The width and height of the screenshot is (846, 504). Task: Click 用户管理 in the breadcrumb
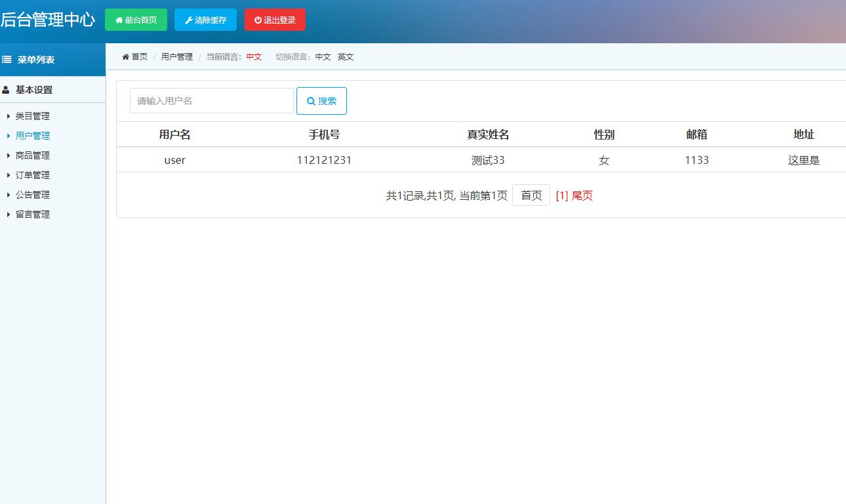point(176,56)
